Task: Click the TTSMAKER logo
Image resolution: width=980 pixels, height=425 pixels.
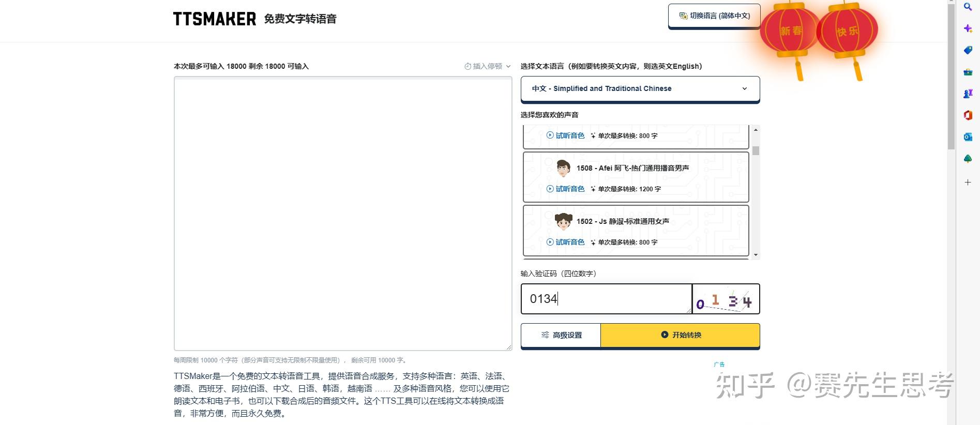Action: [x=215, y=19]
